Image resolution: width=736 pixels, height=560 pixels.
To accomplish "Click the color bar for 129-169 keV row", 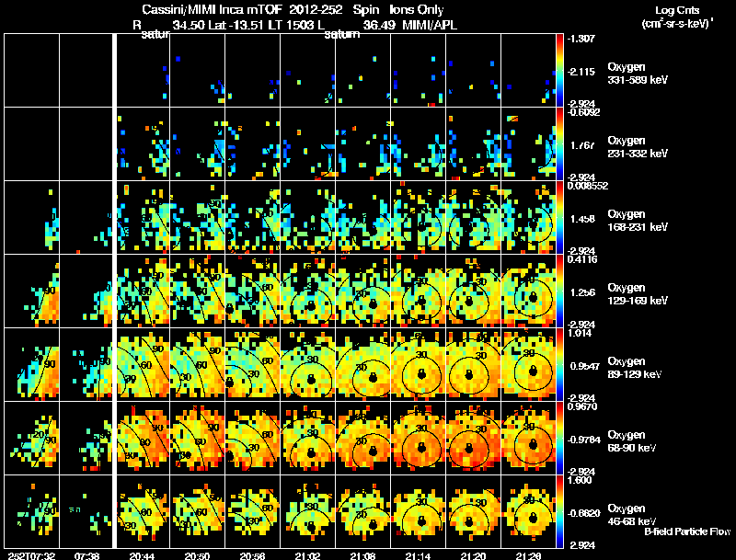I will point(559,291).
